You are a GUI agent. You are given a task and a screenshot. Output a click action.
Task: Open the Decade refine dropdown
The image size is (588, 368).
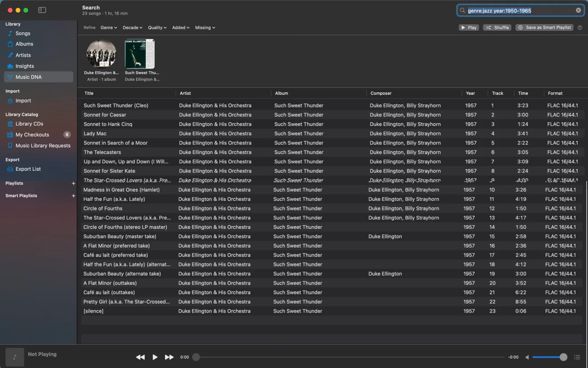click(132, 28)
